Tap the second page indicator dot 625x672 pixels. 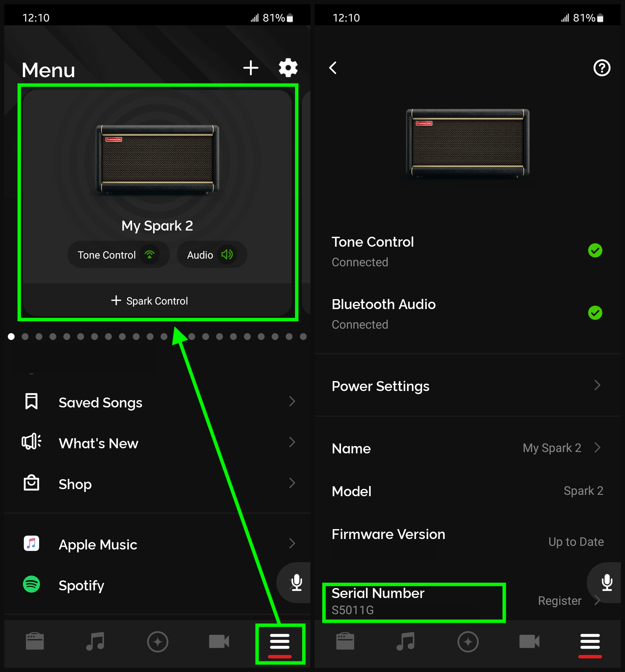coord(25,336)
